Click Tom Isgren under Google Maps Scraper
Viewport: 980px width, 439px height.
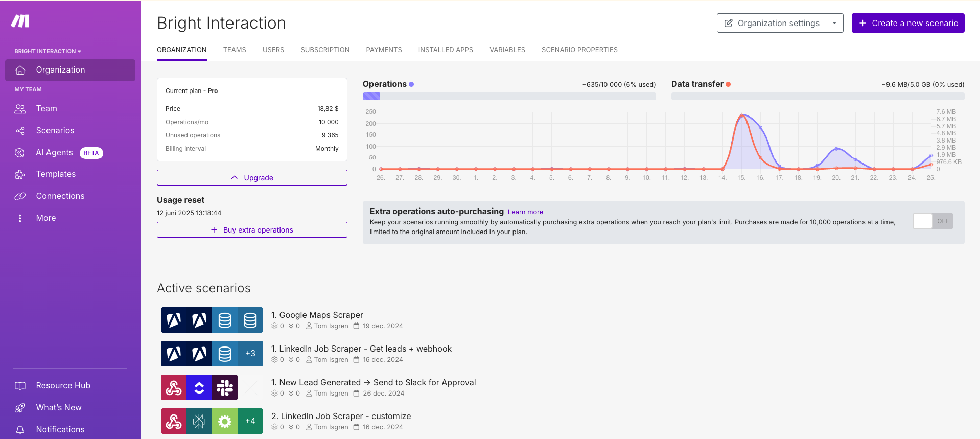(331, 326)
